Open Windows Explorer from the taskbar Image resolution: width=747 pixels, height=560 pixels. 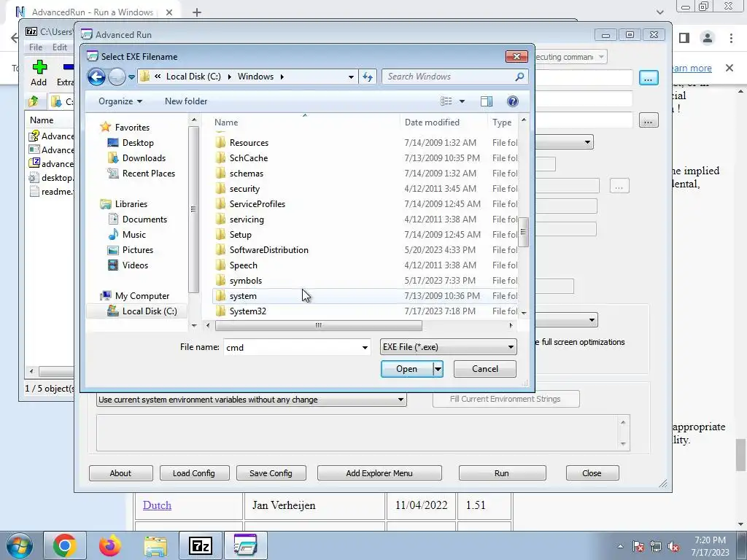[155, 545]
